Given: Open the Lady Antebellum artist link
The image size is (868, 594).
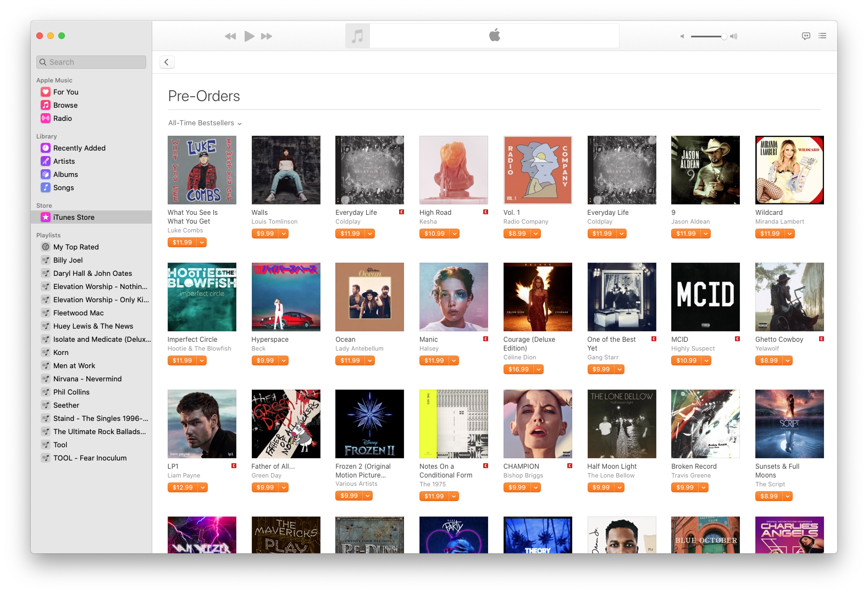Looking at the screenshot, I should pyautogui.click(x=360, y=349).
